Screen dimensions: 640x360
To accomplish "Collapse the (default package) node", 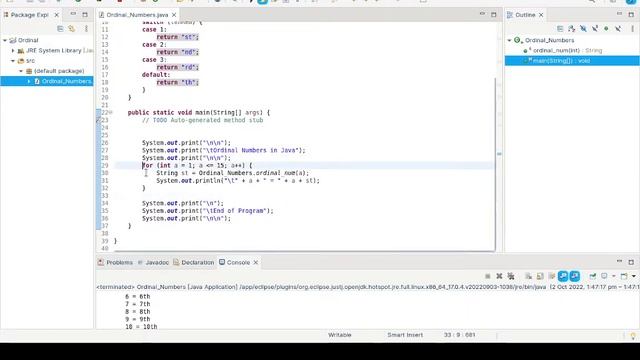I will pyautogui.click(x=21, y=71).
